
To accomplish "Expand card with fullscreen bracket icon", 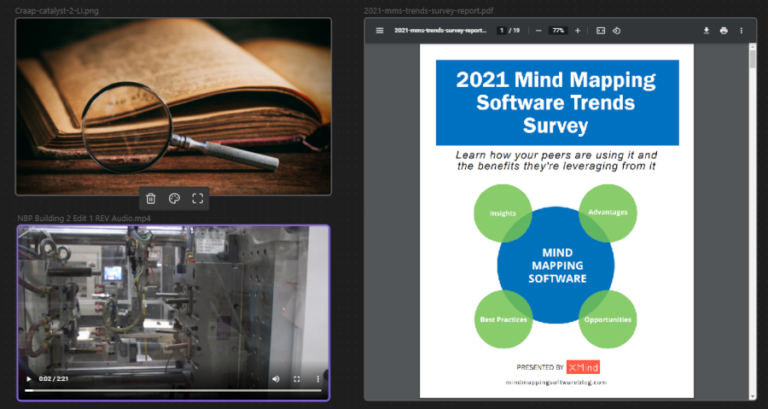I will [x=197, y=199].
